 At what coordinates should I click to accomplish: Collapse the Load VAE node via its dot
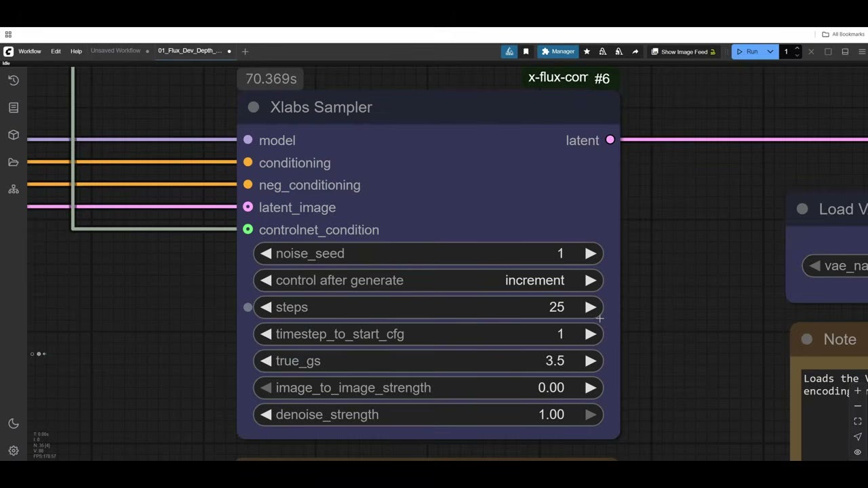[x=802, y=209]
